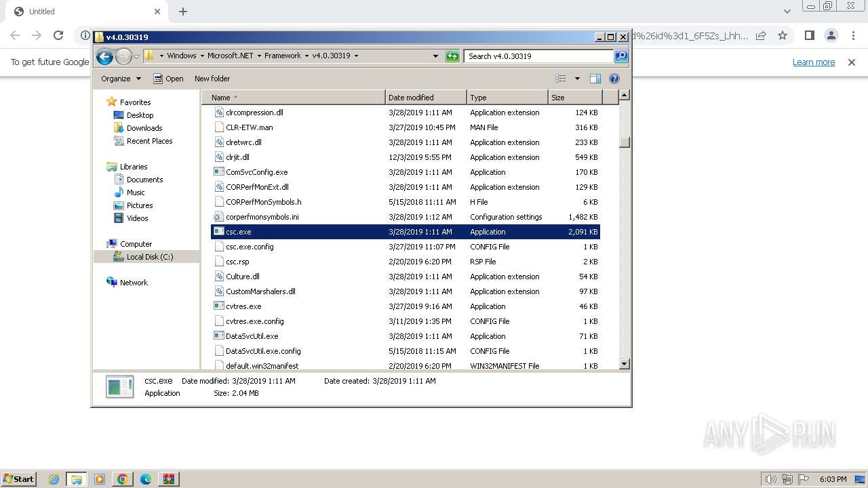
Task: Click Windows in the address breadcrumb
Action: tap(181, 56)
